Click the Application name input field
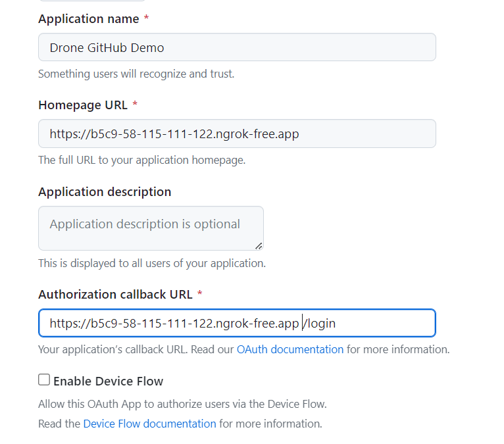This screenshot has height=444, width=504. pos(237,47)
